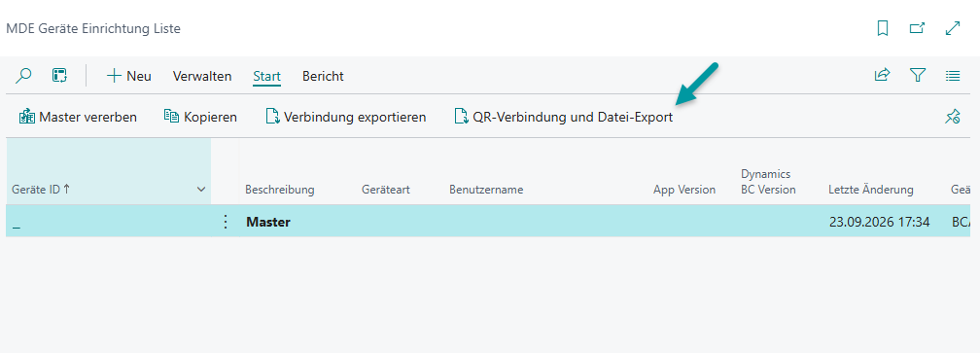This screenshot has height=353, width=980.
Task: Select the Start tab
Action: click(266, 76)
